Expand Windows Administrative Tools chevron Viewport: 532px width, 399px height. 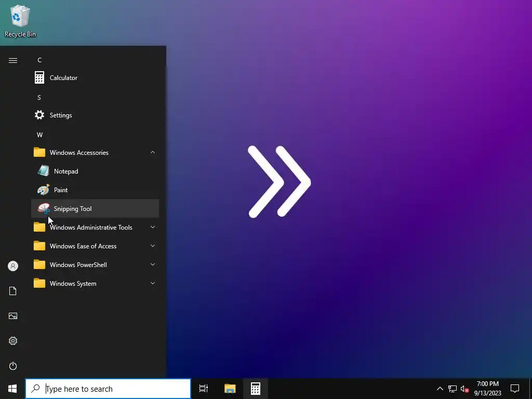click(x=153, y=227)
